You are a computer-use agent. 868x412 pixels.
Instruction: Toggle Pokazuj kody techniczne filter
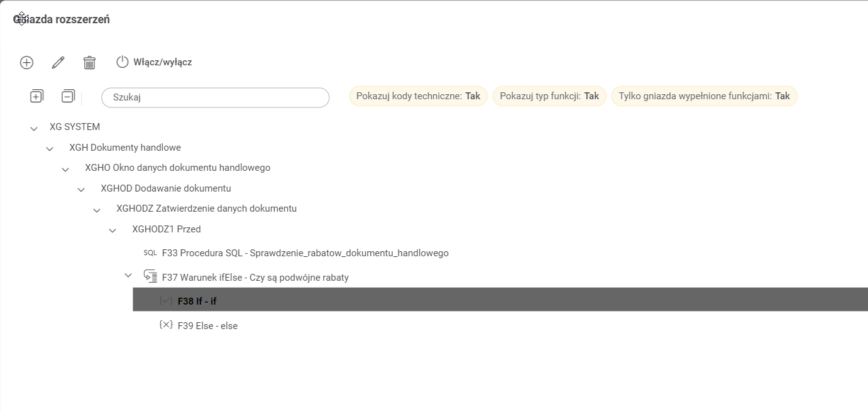click(x=418, y=96)
